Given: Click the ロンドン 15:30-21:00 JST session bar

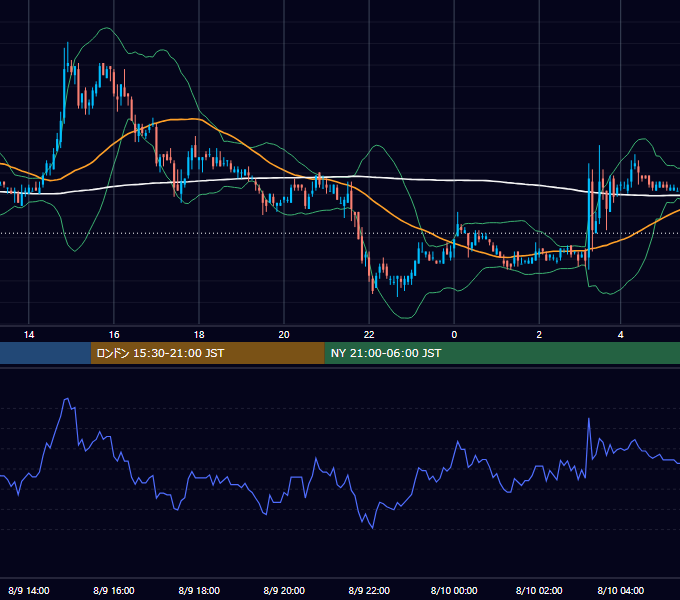Looking at the screenshot, I should point(207,353).
